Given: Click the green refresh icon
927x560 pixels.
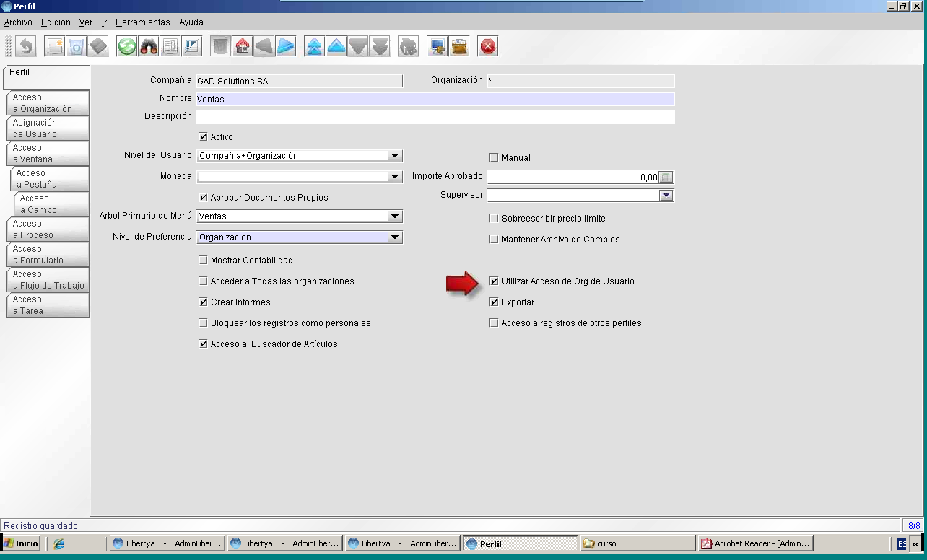Looking at the screenshot, I should [127, 47].
